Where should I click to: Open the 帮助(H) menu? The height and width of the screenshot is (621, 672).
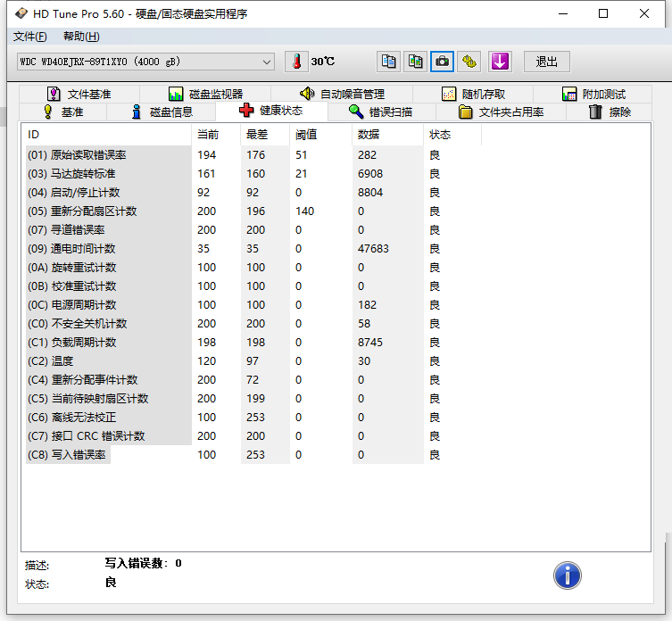coord(81,37)
